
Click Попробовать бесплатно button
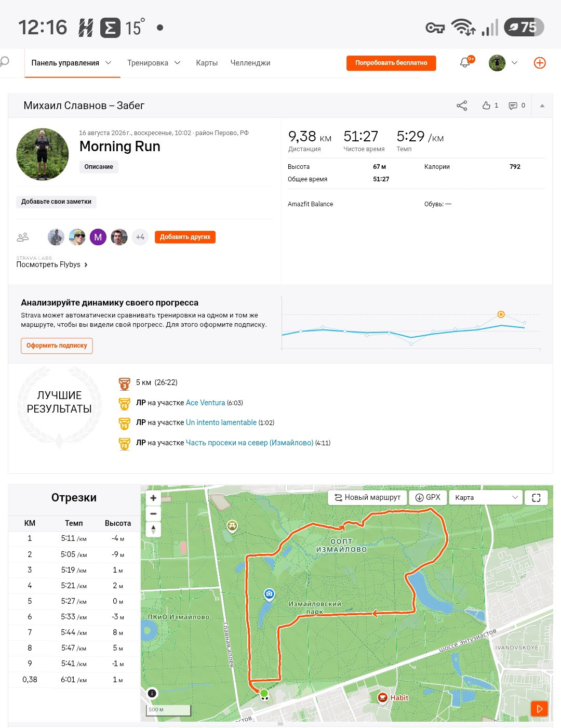tap(391, 63)
